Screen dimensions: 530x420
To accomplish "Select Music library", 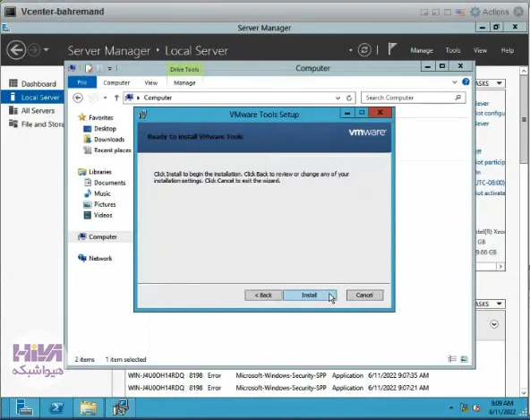I will [102, 193].
